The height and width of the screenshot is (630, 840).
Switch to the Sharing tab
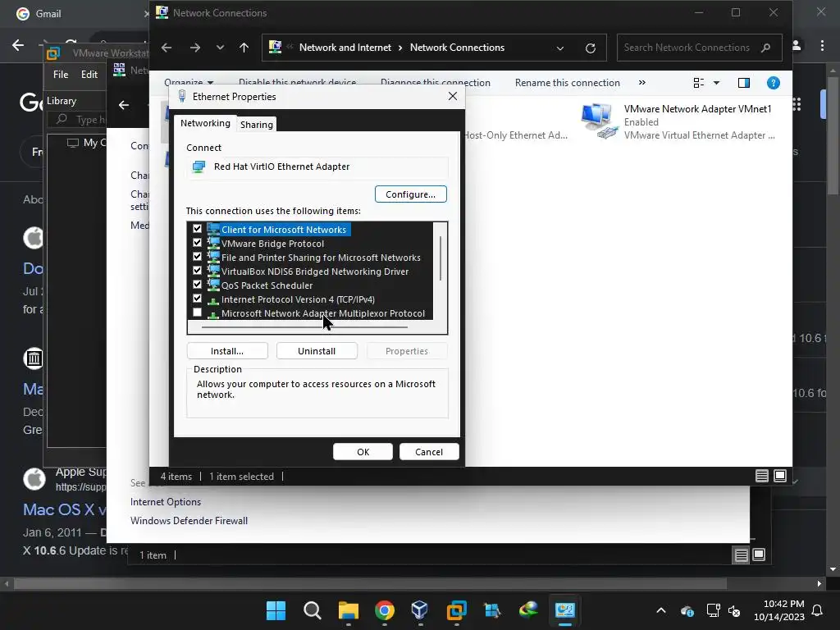(x=256, y=125)
